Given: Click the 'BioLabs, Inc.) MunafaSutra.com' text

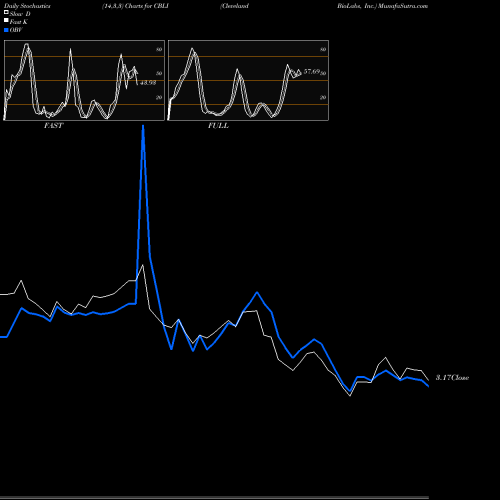Looking at the screenshot, I should (382, 6).
